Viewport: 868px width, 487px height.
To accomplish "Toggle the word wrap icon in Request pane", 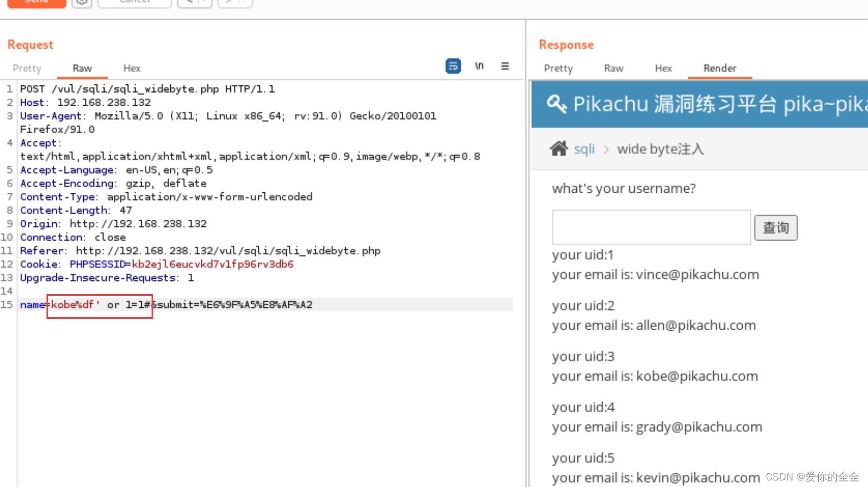I will click(453, 66).
